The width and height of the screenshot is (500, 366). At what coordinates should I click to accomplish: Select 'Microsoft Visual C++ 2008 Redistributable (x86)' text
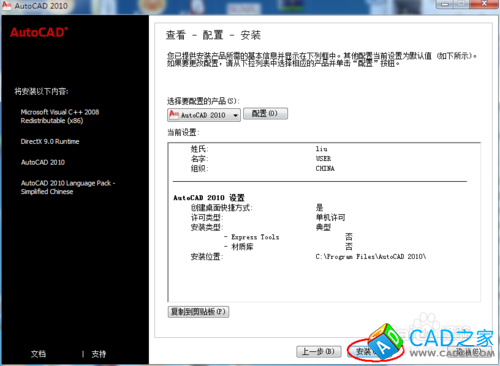tap(60, 116)
